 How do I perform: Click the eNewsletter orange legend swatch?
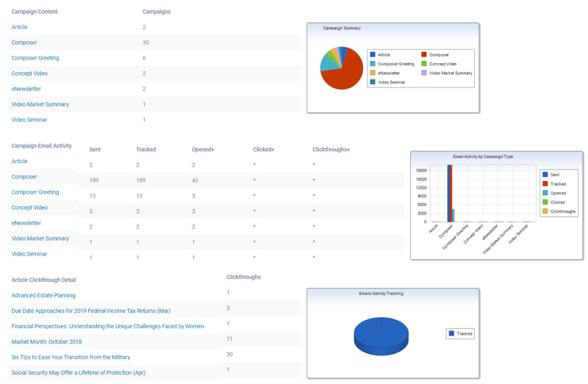point(373,73)
